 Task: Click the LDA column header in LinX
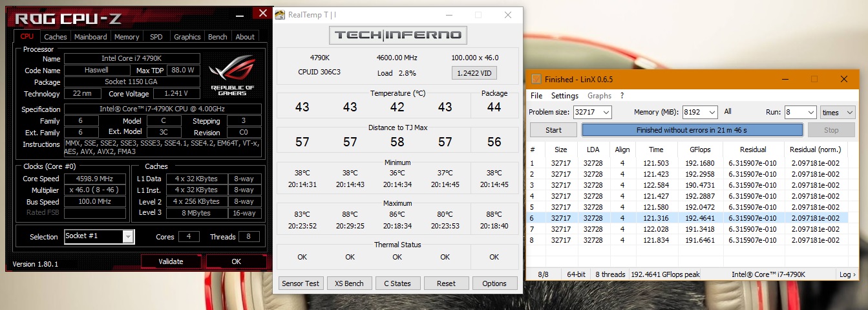[x=593, y=149]
